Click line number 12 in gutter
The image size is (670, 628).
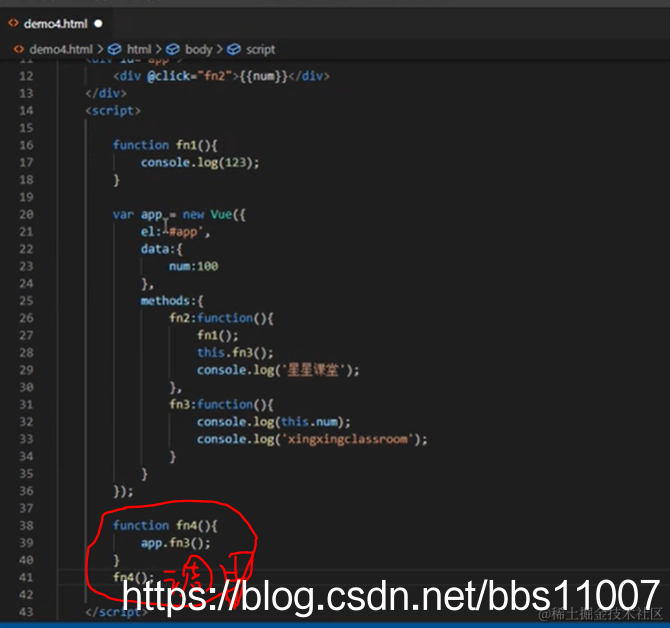click(x=26, y=76)
